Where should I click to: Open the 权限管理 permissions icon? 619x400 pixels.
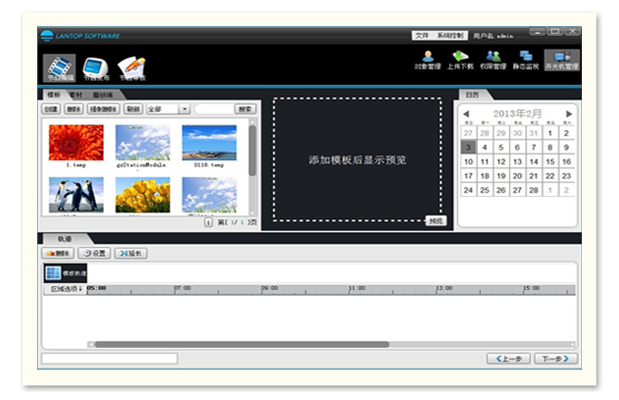coord(492,60)
